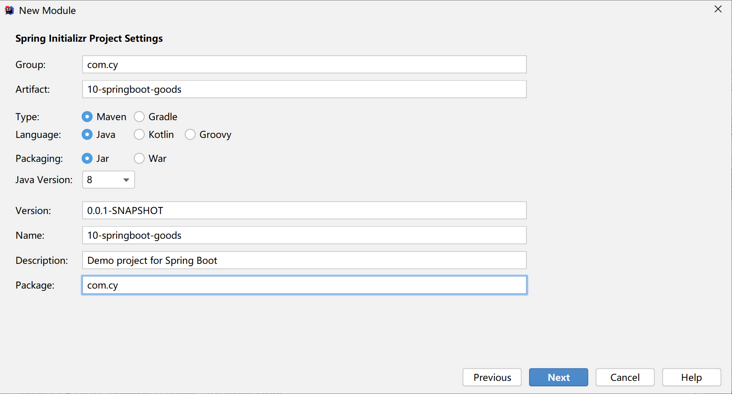Choose Groovy as the language
This screenshot has height=394, width=732.
190,134
